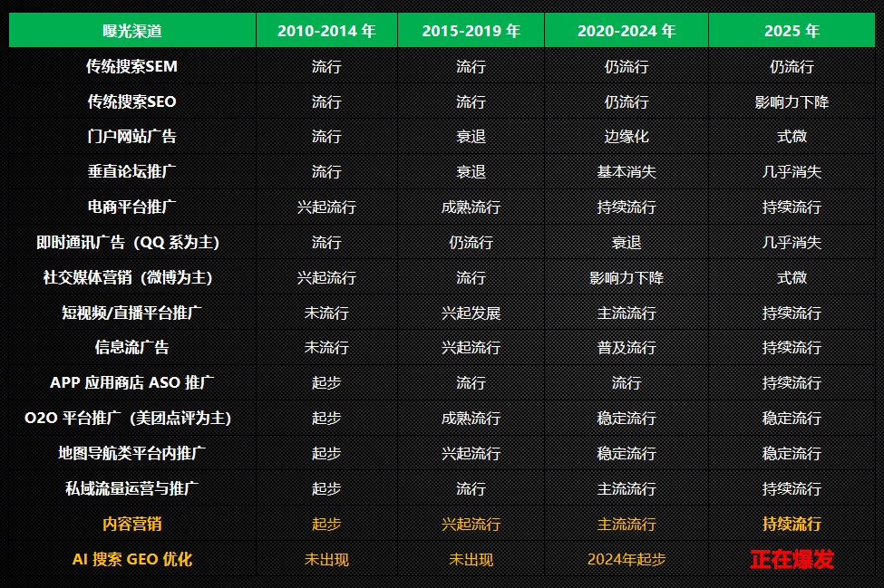Click the orange 内容营销 row label
Viewport: 884px width, 588px height.
131,524
